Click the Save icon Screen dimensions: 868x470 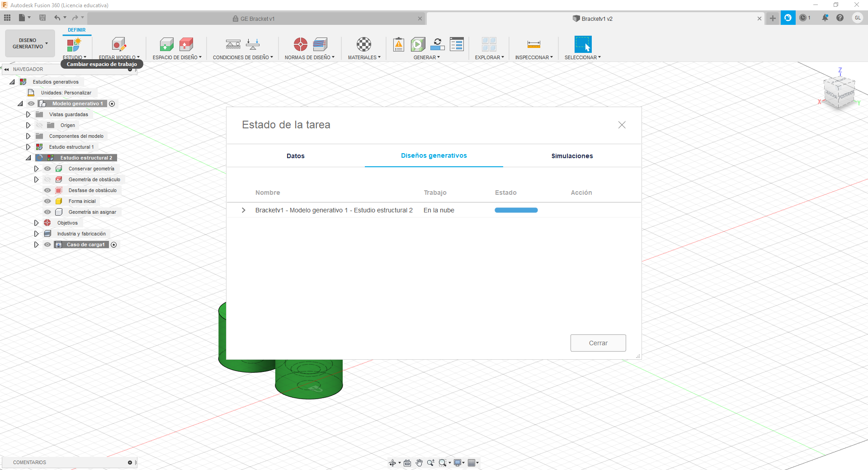point(42,18)
